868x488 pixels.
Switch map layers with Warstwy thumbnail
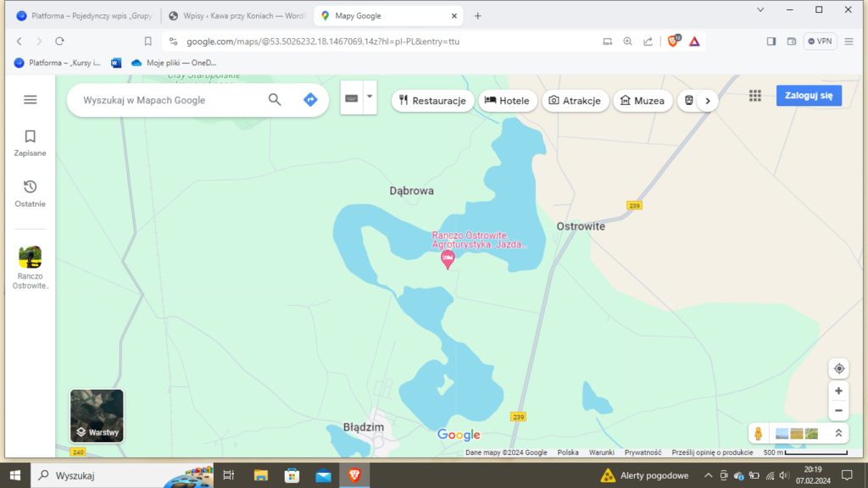coord(97,415)
